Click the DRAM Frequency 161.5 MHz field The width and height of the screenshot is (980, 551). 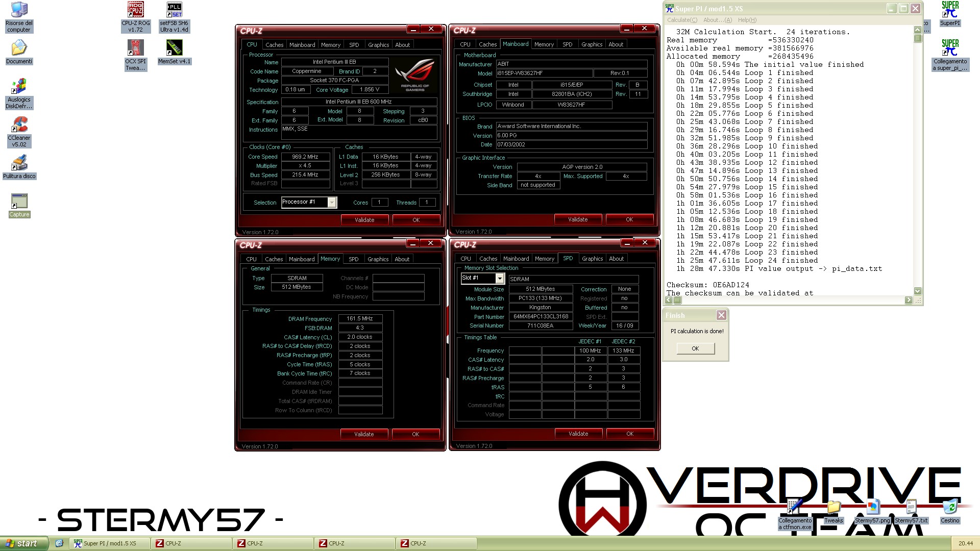click(360, 318)
